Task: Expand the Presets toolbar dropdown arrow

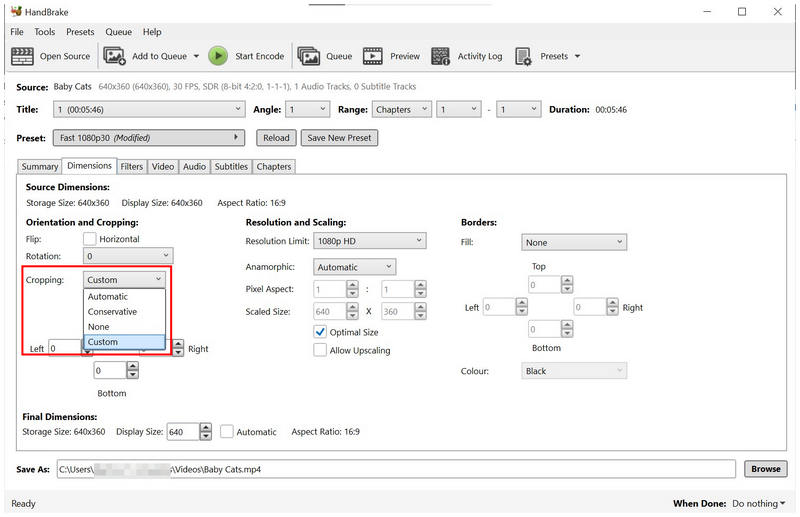Action: tap(577, 56)
